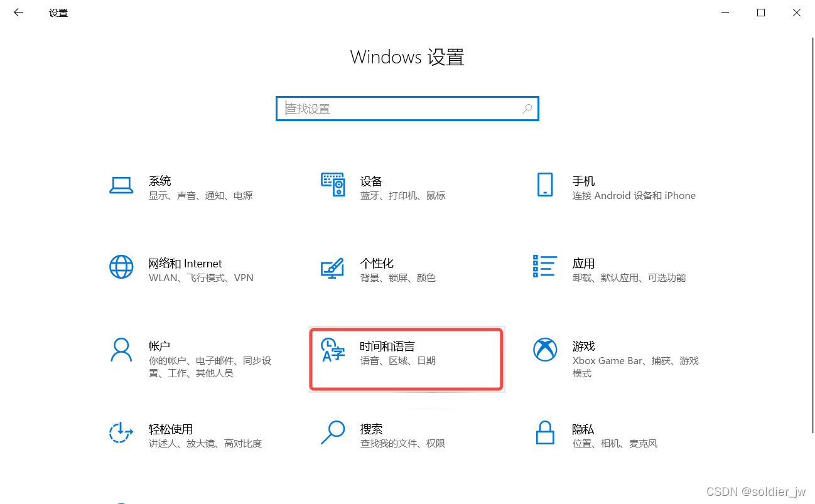815x504 pixels.
Task: Open the 手机 settings title
Action: tap(583, 181)
